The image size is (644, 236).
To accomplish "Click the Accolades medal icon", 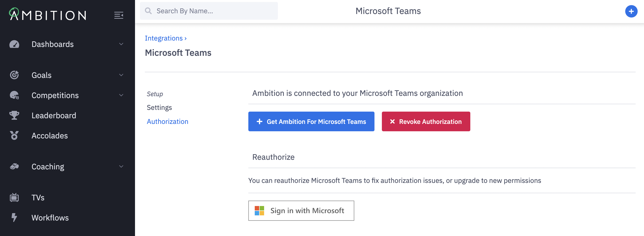I will pos(14,135).
